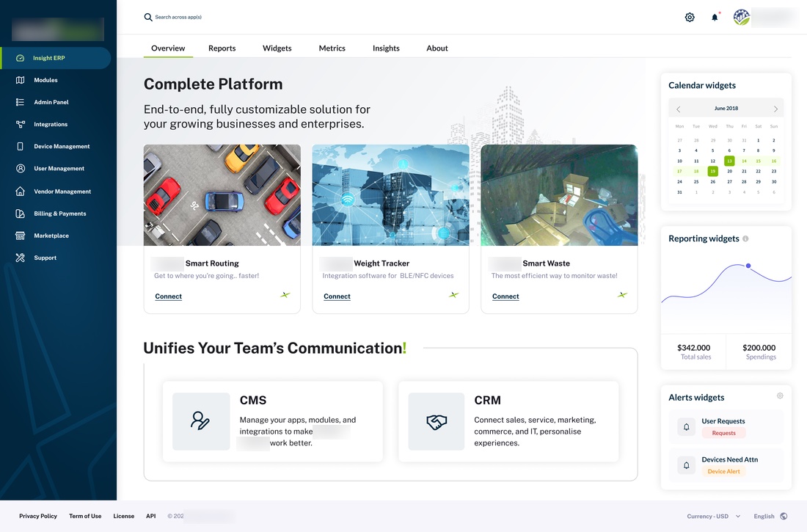This screenshot has height=532, width=807.
Task: Click the Marketplace label in sidebar
Action: [51, 236]
